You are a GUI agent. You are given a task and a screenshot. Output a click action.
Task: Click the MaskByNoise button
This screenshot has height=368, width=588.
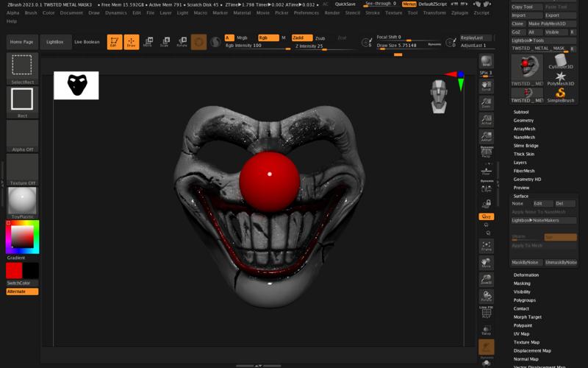(526, 263)
